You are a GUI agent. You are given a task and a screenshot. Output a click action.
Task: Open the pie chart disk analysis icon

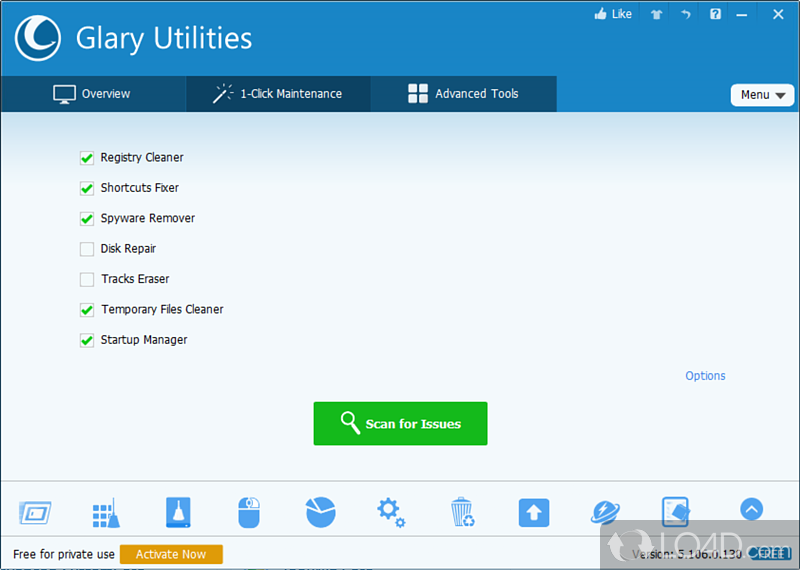pos(320,512)
